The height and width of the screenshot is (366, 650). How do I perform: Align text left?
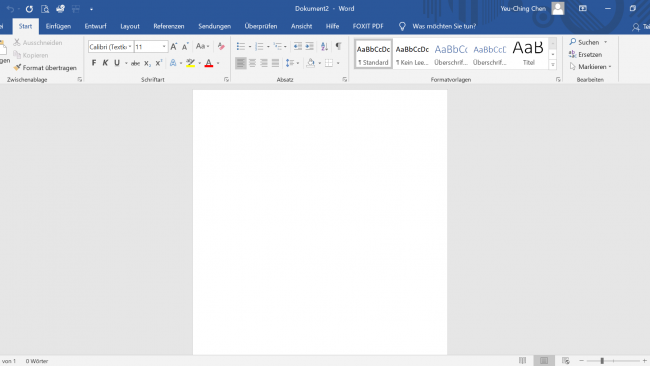pos(240,63)
